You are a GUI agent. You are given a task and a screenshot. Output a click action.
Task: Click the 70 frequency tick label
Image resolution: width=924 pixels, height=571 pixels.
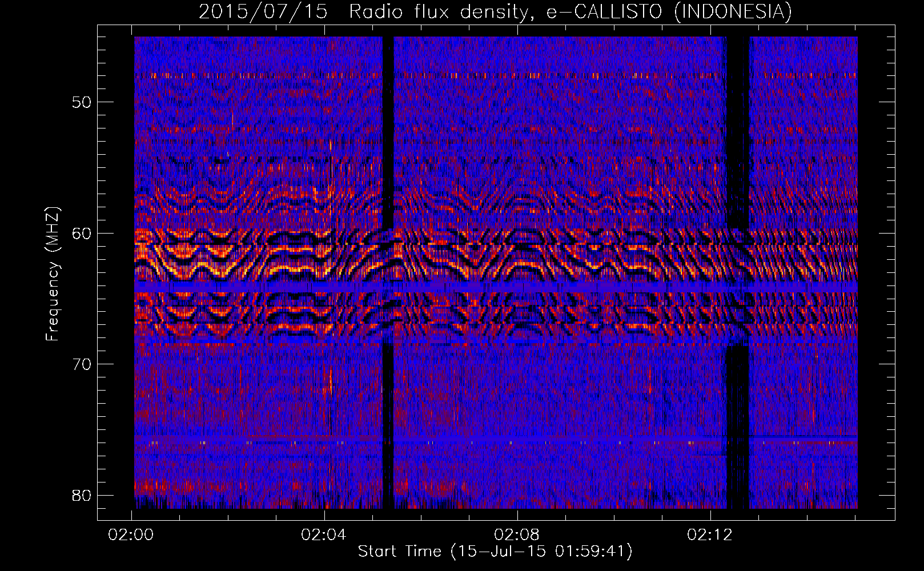click(82, 364)
